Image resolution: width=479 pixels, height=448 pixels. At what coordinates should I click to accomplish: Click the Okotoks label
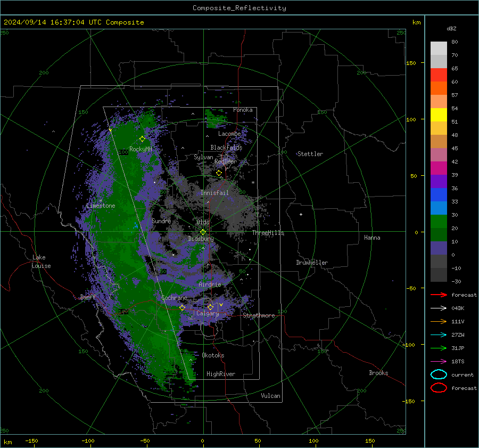pyautogui.click(x=213, y=355)
